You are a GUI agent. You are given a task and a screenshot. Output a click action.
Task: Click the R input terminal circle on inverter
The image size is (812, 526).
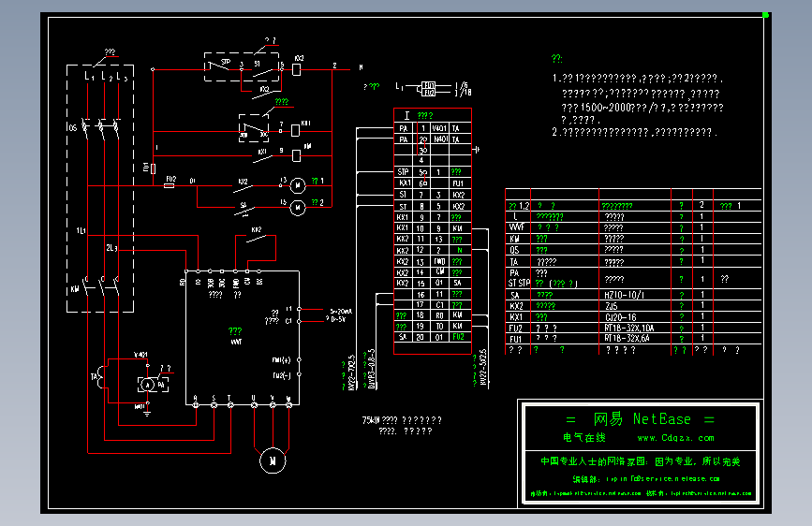click(x=196, y=405)
